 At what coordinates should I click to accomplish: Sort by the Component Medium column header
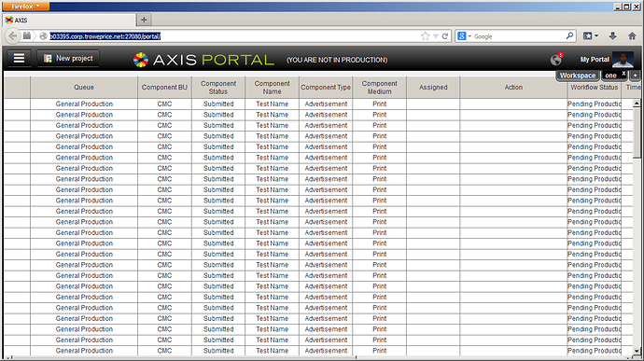(x=380, y=87)
